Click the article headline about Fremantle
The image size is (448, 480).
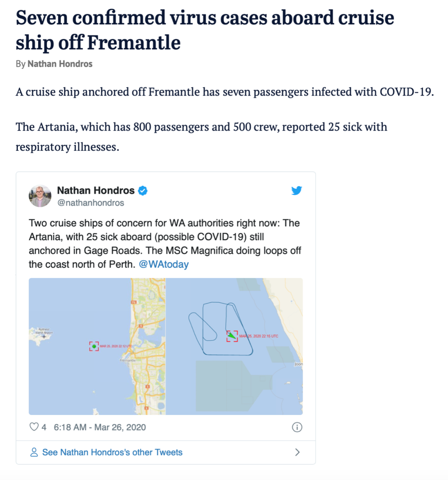pyautogui.click(x=205, y=30)
